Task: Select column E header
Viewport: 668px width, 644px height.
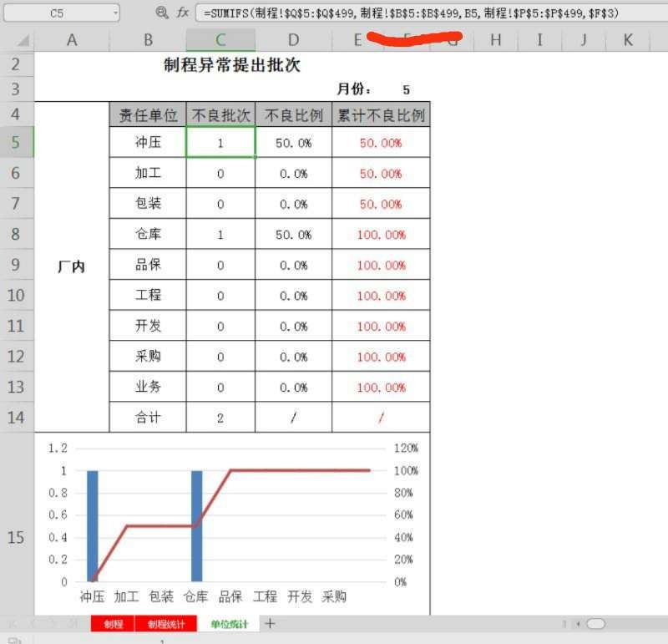Action: click(x=357, y=40)
